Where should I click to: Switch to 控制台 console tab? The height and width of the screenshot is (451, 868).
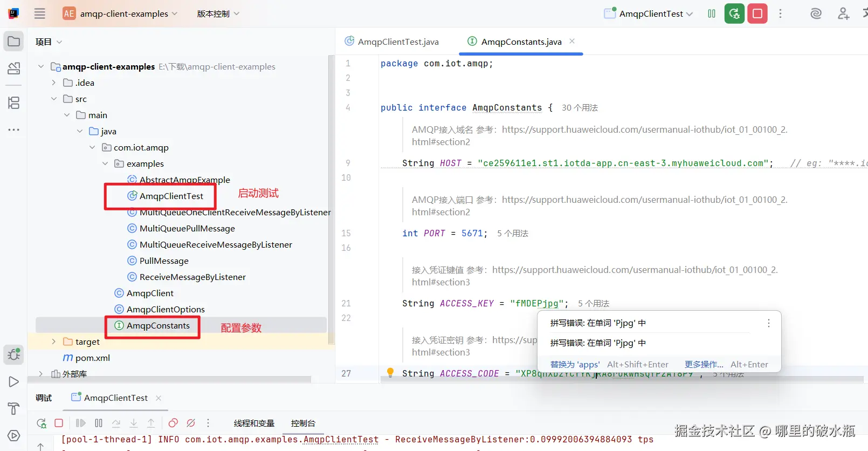click(303, 423)
